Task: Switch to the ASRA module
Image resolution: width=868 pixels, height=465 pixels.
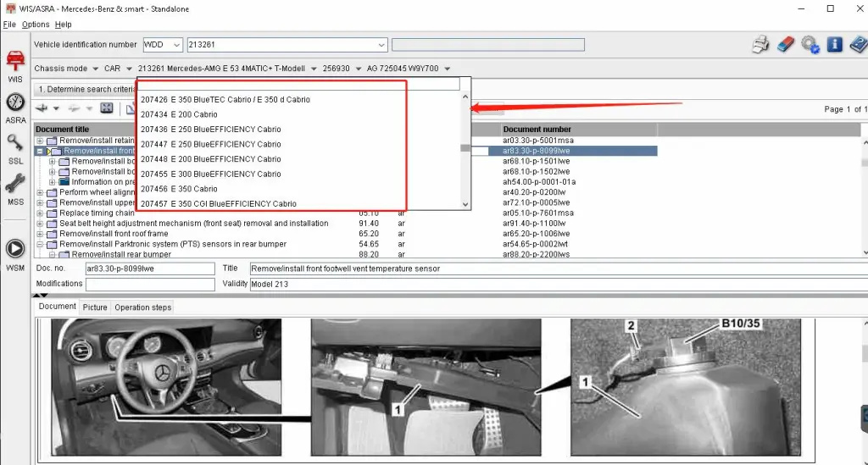Action: (x=14, y=107)
